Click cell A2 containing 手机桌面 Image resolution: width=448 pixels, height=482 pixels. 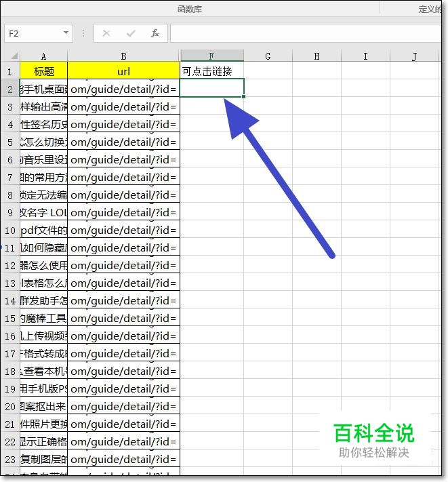pos(43,89)
